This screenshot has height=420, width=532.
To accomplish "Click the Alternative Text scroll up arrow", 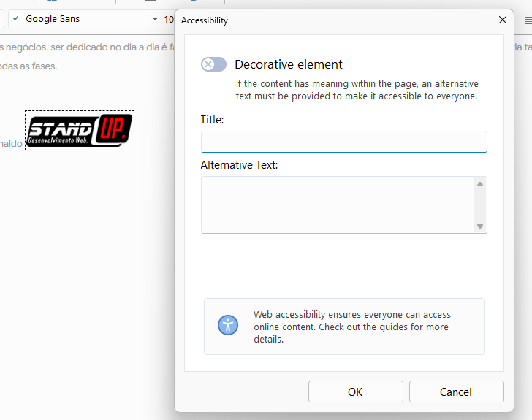I will coord(480,184).
